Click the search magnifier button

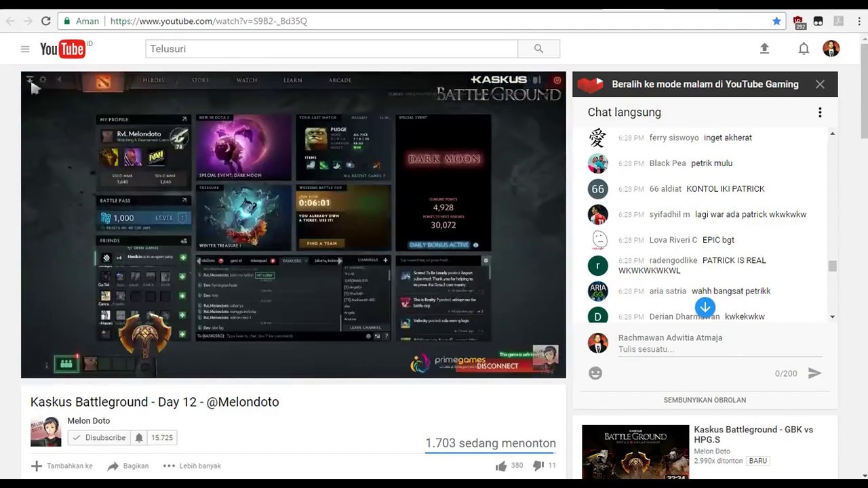pyautogui.click(x=538, y=49)
